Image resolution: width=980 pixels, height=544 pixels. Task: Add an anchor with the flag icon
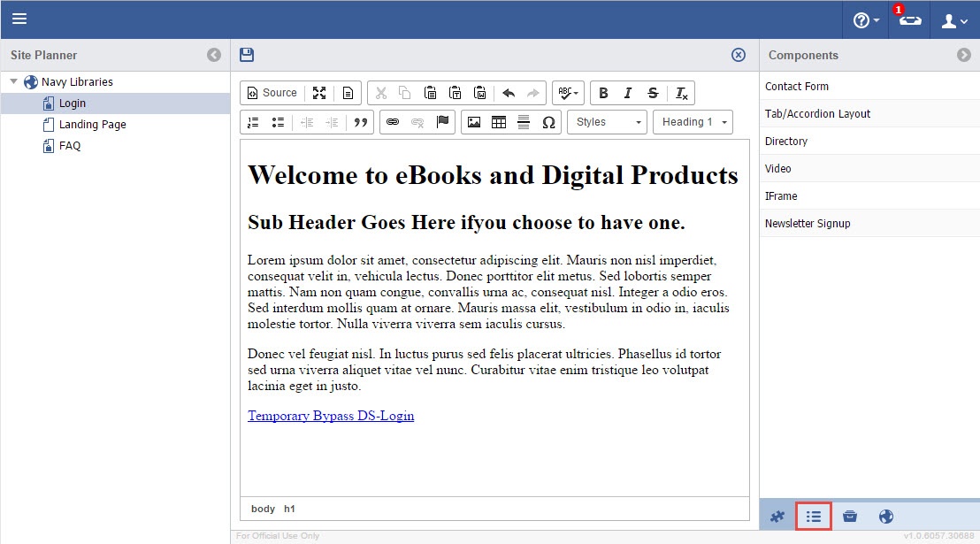click(442, 122)
